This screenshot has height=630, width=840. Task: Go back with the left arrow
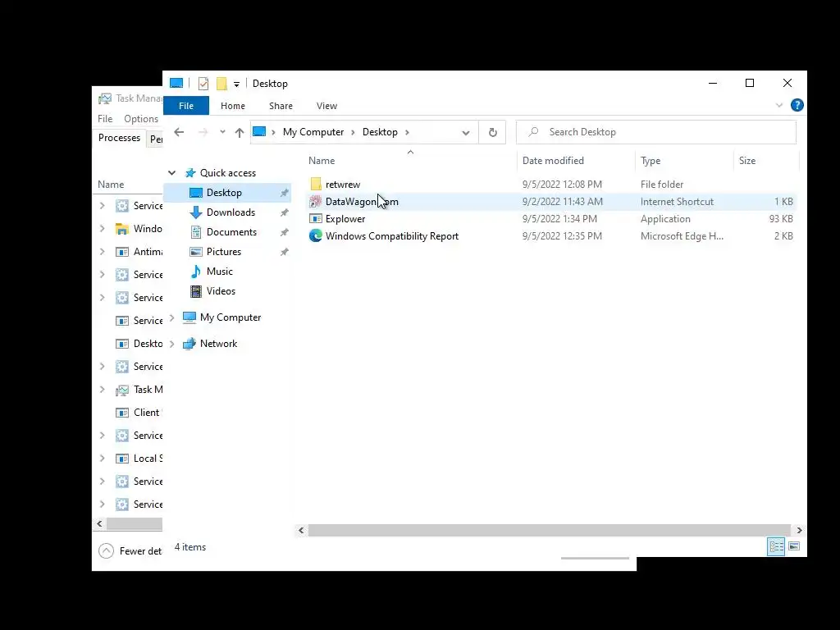(x=179, y=132)
